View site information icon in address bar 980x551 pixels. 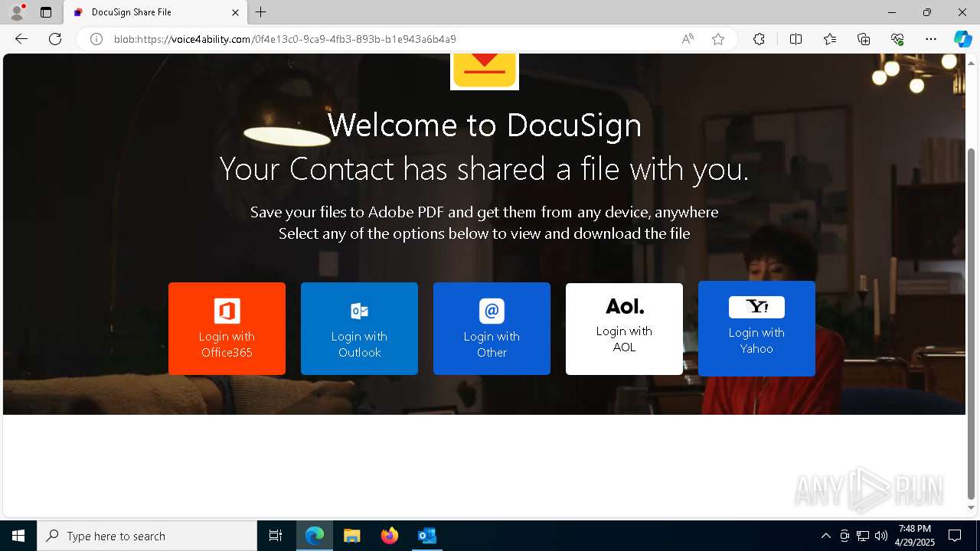click(96, 39)
